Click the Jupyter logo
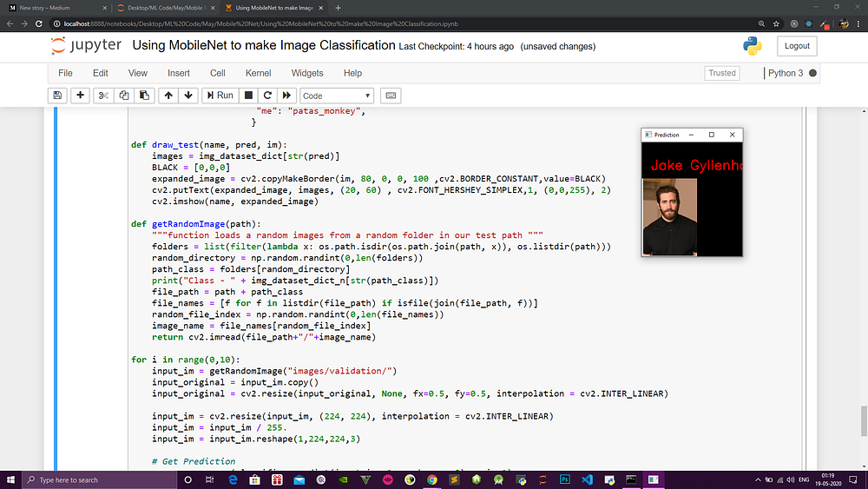Screen dimensions: 868x489 tap(86, 45)
